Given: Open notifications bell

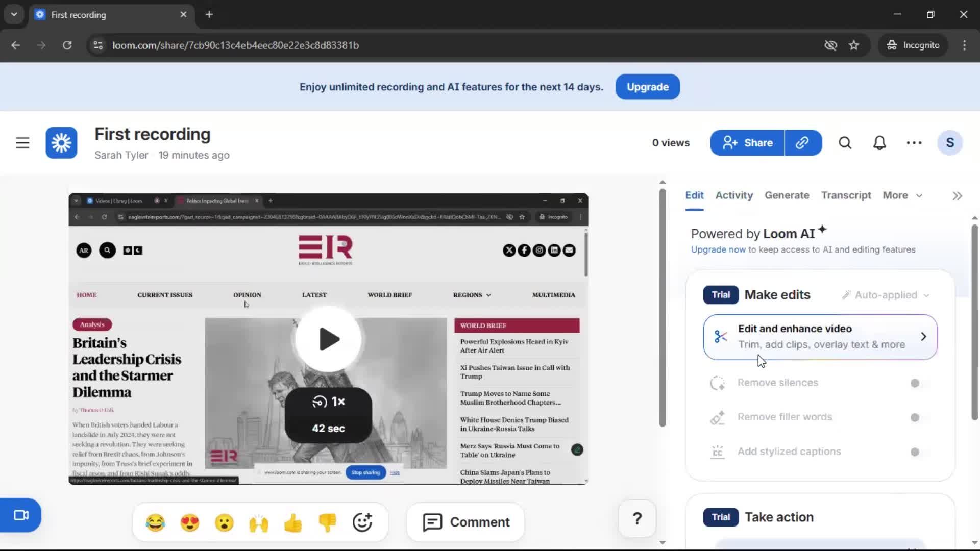Looking at the screenshot, I should click(x=879, y=143).
